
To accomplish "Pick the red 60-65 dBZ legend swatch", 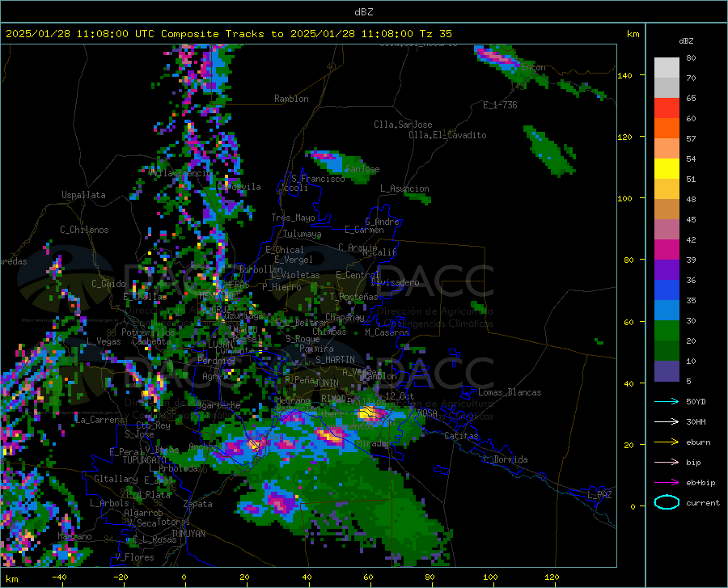I will point(667,108).
